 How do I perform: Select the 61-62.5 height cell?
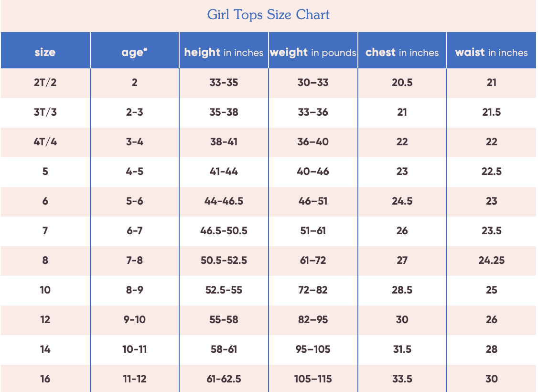coord(224,379)
